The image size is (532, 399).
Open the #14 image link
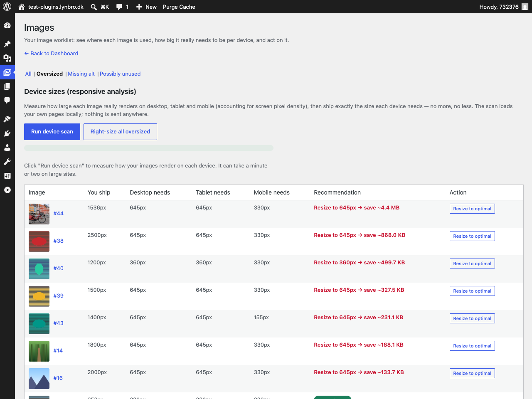coord(58,351)
